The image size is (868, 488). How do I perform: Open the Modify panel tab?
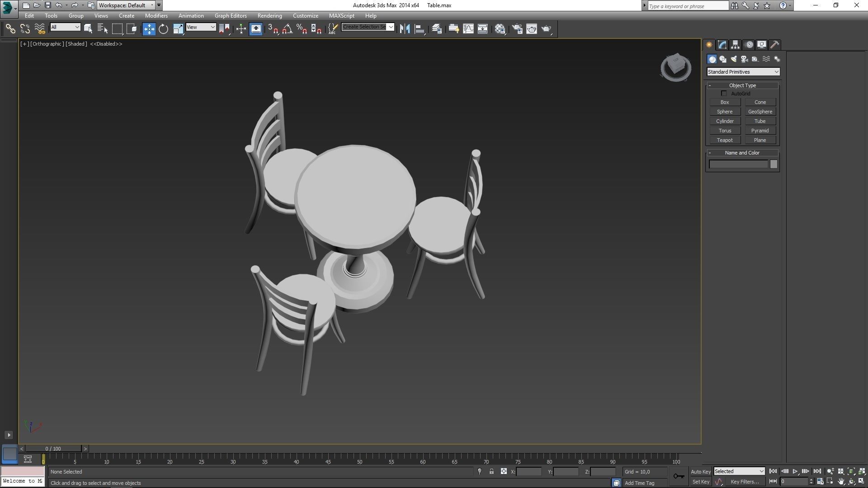(722, 45)
